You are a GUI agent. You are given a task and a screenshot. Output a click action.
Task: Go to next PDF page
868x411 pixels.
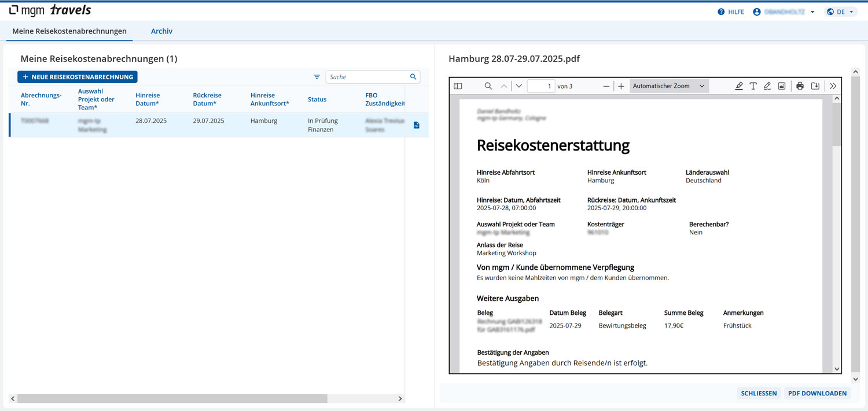click(518, 86)
